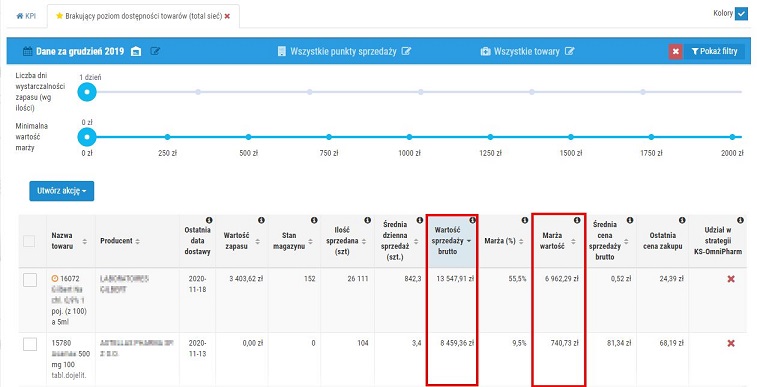The image size is (757, 387).
Task: Edit Wszystkie towary selection
Action: 570,51
